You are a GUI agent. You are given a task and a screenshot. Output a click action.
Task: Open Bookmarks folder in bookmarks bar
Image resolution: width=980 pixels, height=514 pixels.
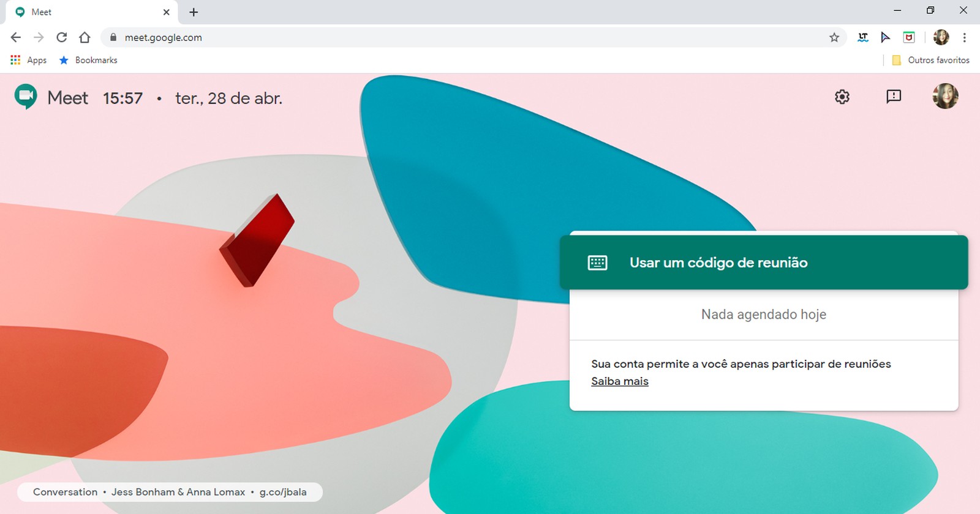(x=88, y=60)
